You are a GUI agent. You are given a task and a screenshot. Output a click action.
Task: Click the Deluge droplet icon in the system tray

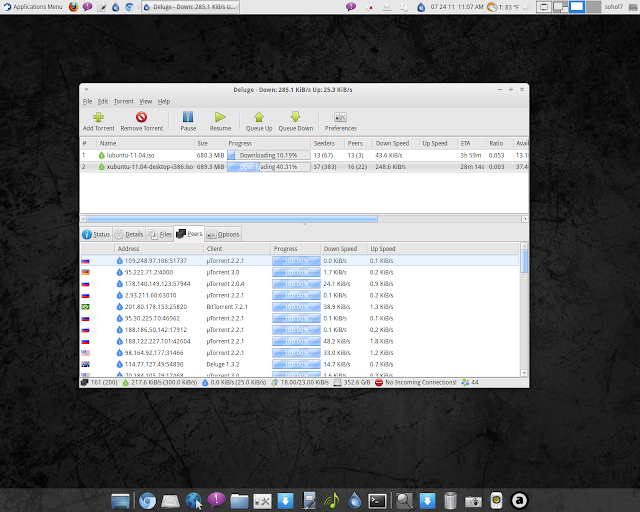pyautogui.click(x=421, y=7)
